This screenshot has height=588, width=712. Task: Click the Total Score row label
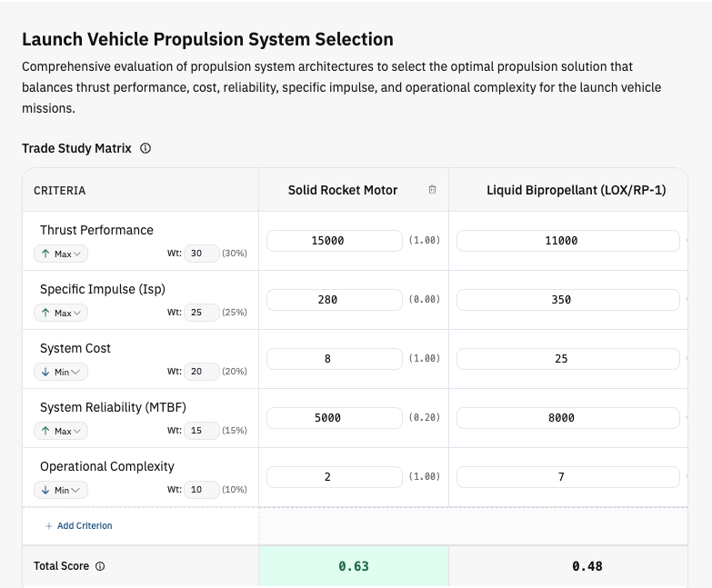[x=61, y=566]
